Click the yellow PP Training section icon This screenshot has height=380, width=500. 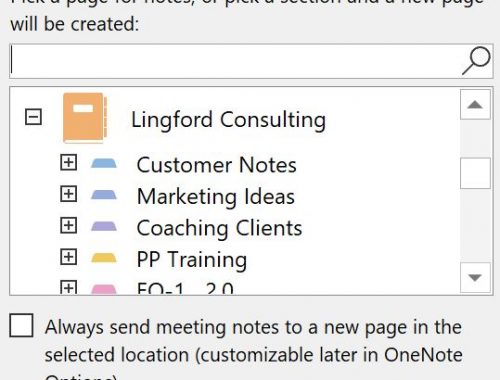[x=104, y=258]
